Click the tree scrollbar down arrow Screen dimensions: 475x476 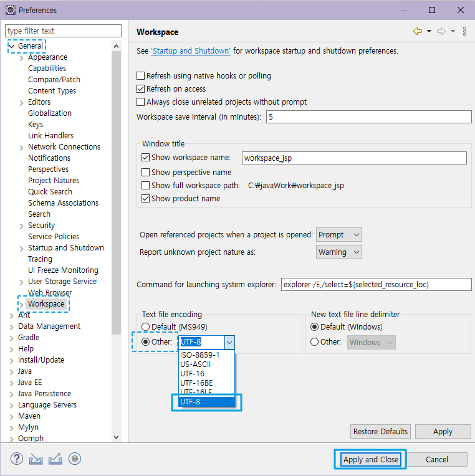pos(116,437)
